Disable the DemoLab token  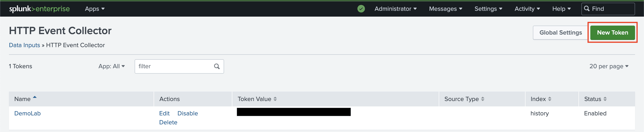point(188,113)
